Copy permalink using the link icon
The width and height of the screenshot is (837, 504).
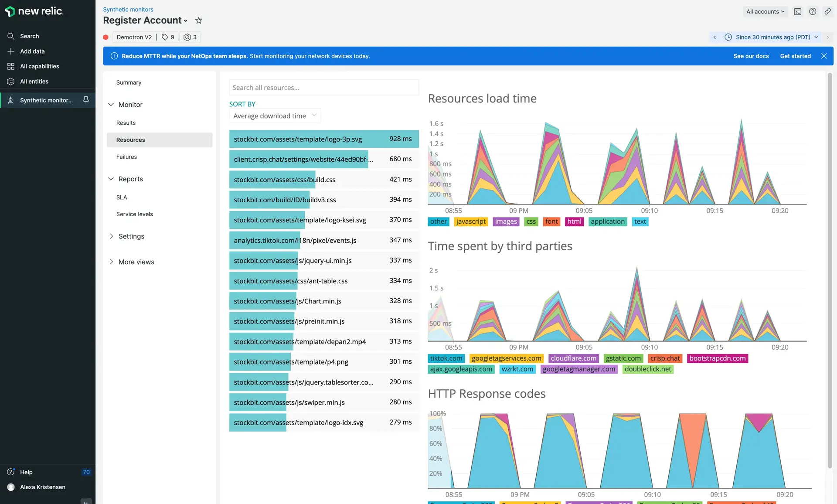tap(827, 12)
